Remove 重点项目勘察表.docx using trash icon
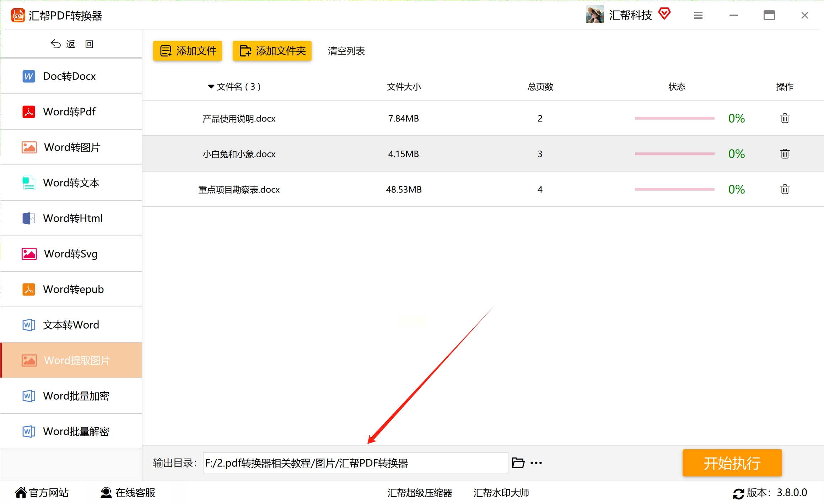824x504 pixels. [785, 189]
